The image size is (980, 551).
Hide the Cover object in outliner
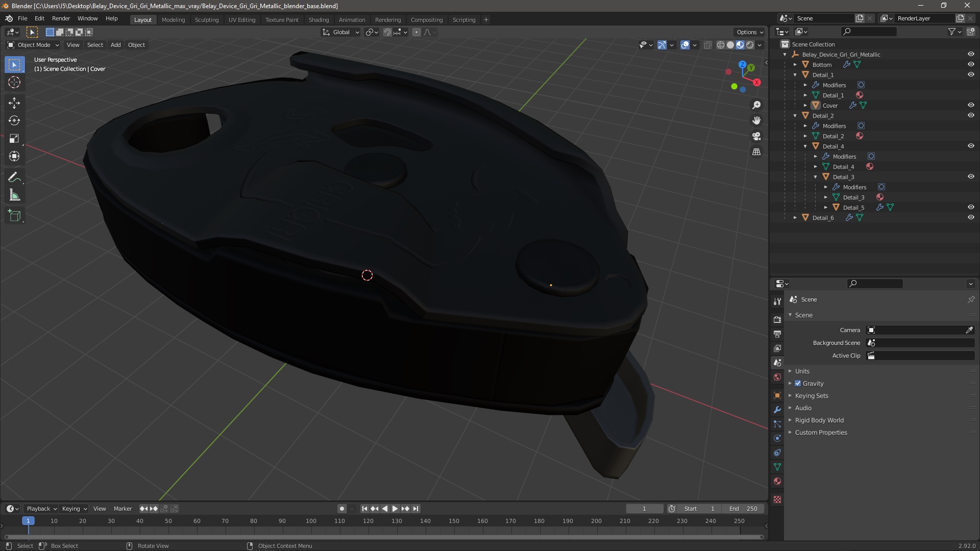[971, 105]
